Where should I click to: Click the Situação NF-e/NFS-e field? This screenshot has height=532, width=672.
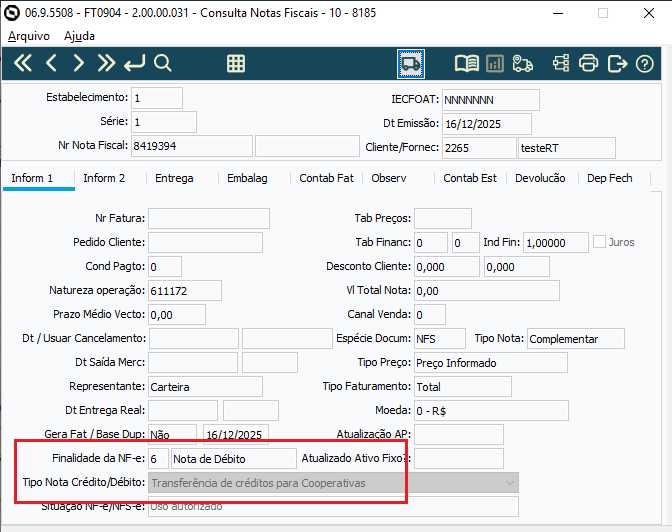[x=333, y=506]
